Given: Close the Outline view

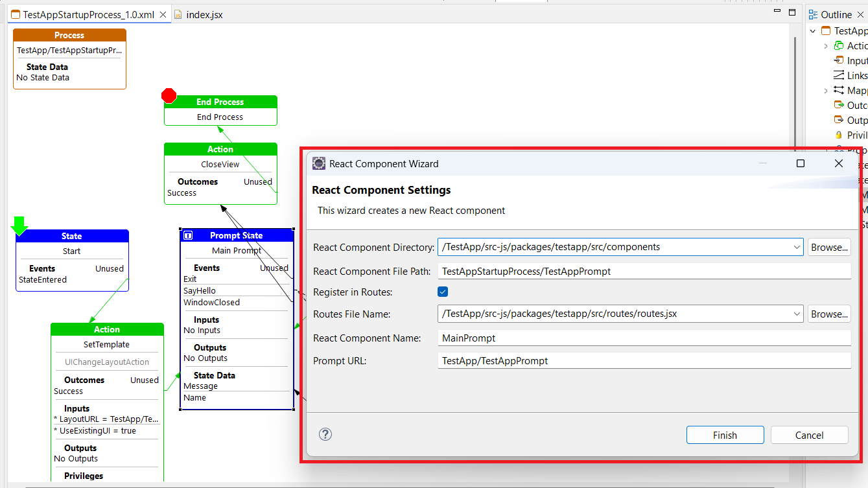Looking at the screenshot, I should click(862, 14).
